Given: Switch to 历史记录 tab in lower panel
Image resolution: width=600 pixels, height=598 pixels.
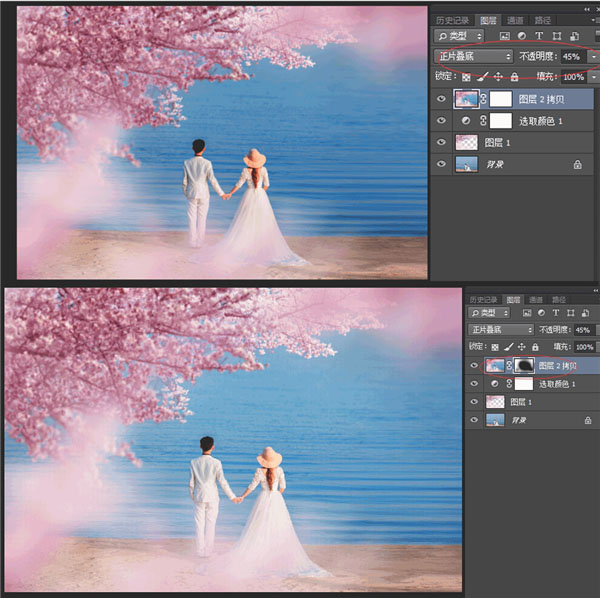Looking at the screenshot, I should 484,300.
